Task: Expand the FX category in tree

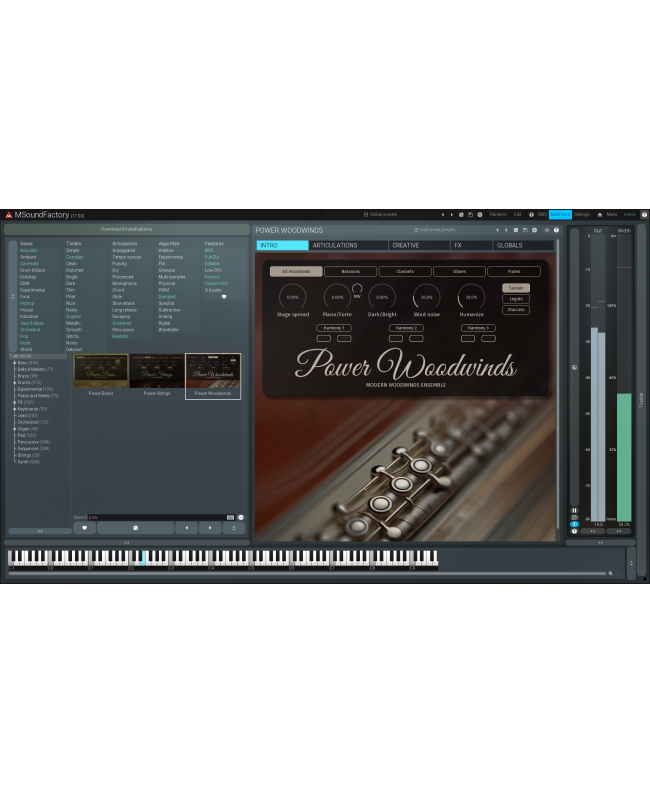Action: click(x=15, y=402)
